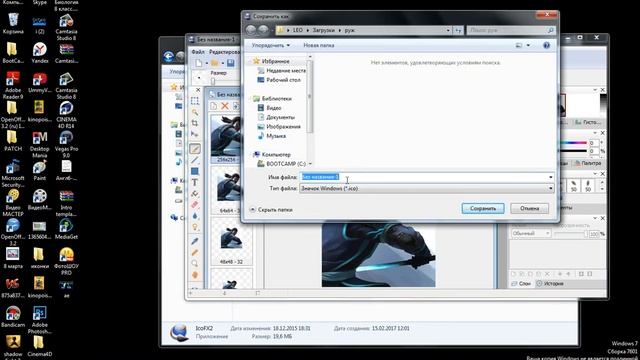Switch to the Гистограмма tab

coord(587,122)
